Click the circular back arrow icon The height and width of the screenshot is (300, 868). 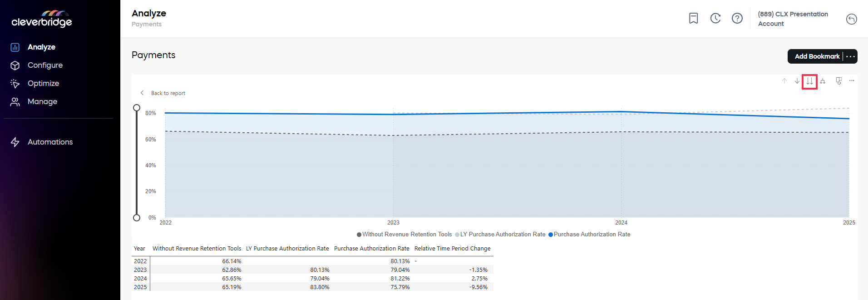click(x=851, y=19)
